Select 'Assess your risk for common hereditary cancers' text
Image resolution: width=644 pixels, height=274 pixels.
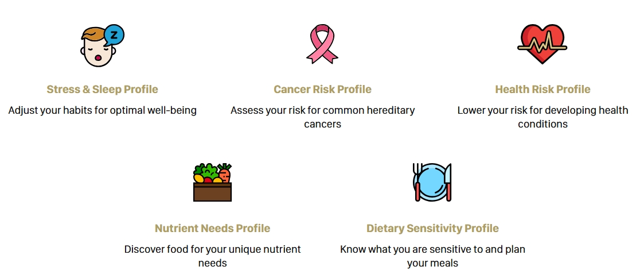[x=322, y=117]
